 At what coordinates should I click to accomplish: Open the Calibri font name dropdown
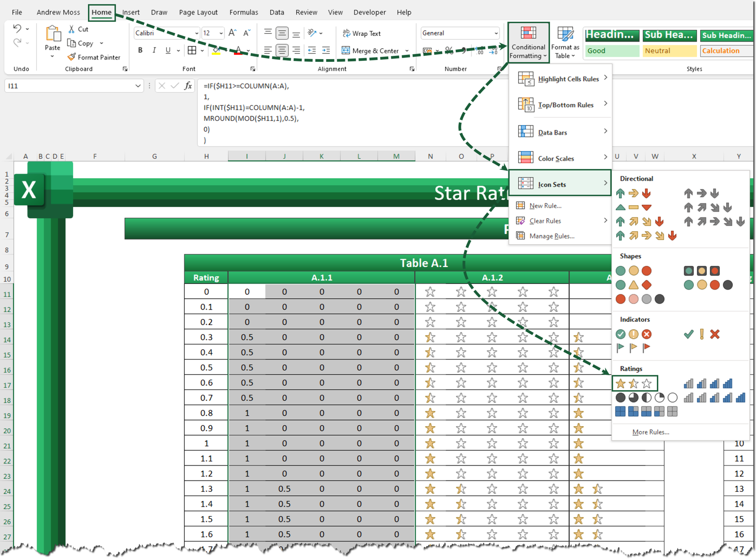(197, 33)
